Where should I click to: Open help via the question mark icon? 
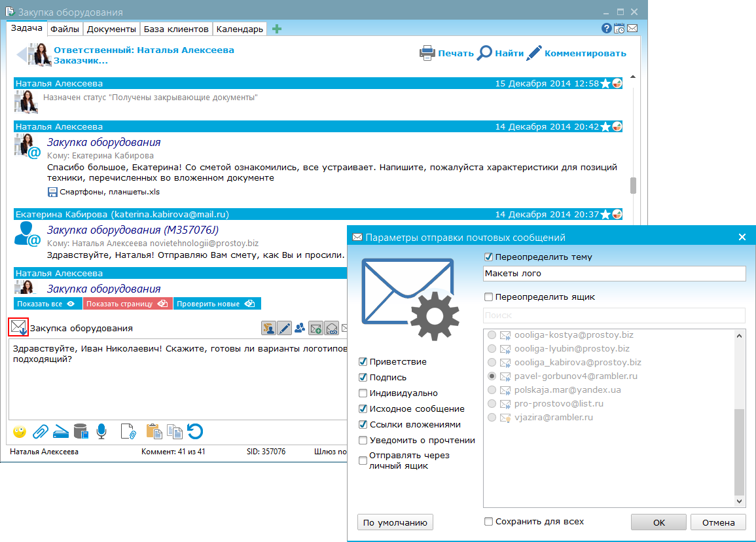pyautogui.click(x=606, y=29)
